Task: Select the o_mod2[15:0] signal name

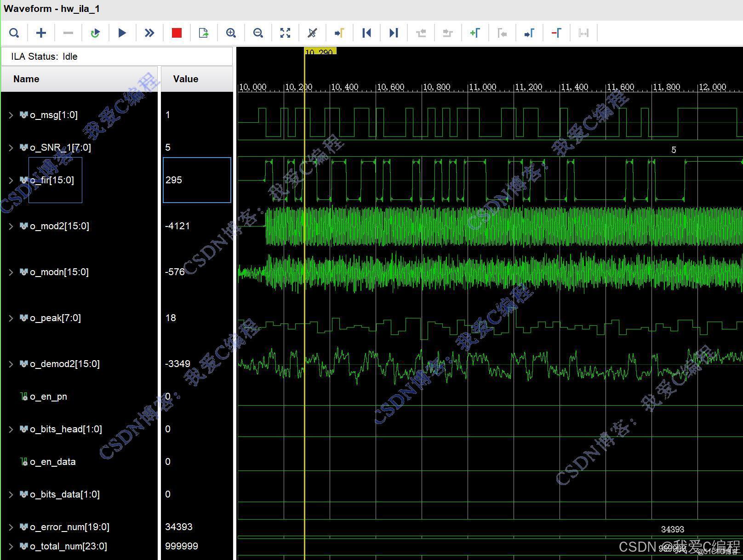Action: pyautogui.click(x=59, y=226)
